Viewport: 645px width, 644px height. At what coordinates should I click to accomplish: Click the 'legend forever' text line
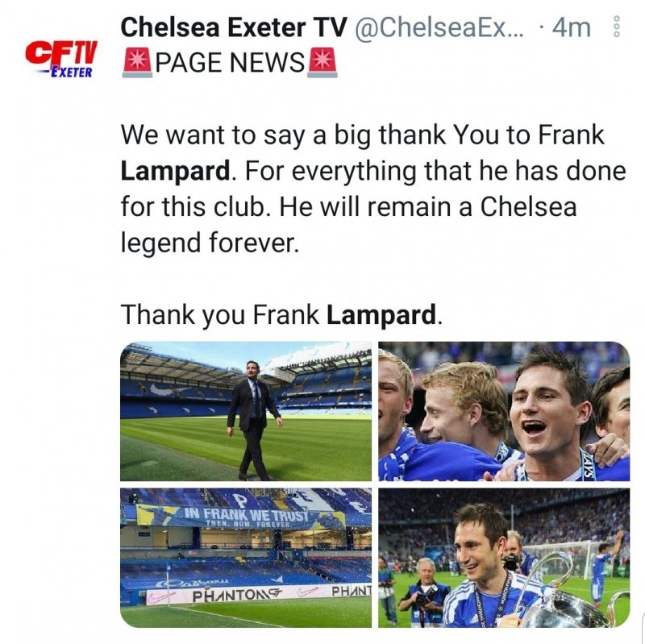pyautogui.click(x=210, y=242)
